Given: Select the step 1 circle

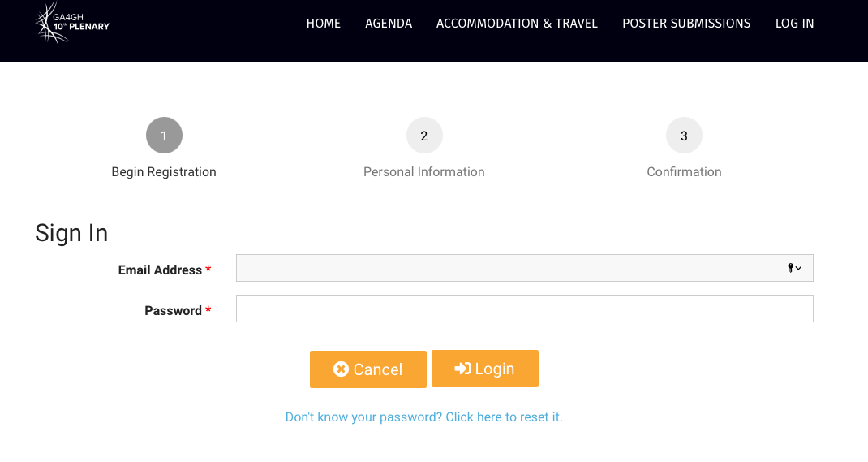Looking at the screenshot, I should coord(164,136).
